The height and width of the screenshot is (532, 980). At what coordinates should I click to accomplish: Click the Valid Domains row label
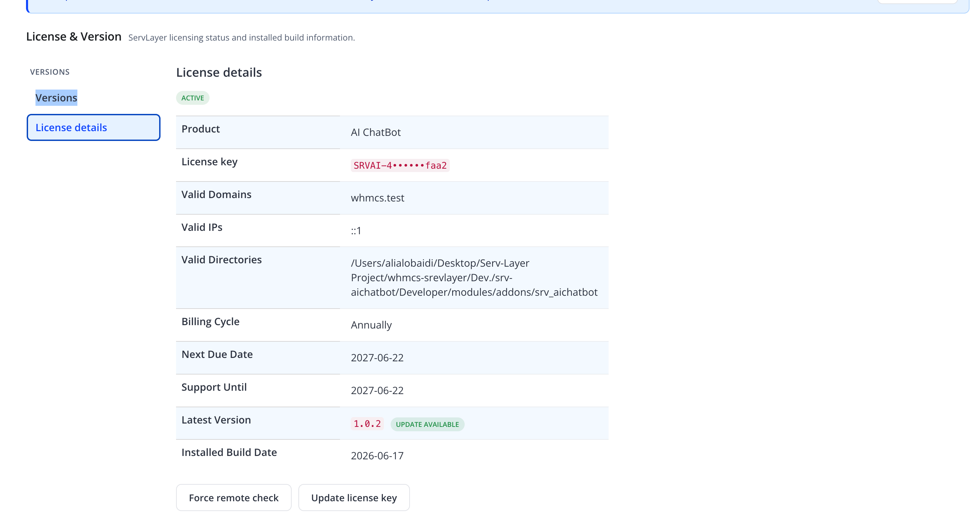click(x=216, y=194)
